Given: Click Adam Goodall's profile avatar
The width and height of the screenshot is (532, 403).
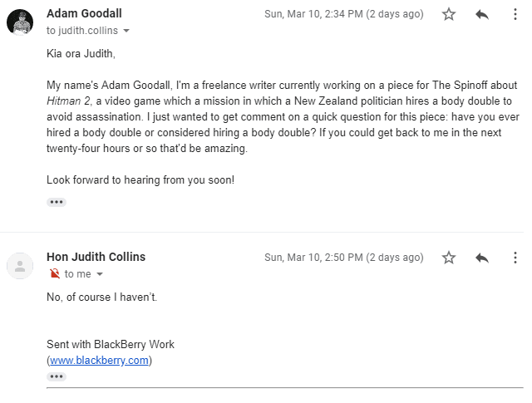Looking at the screenshot, I should point(20,22).
